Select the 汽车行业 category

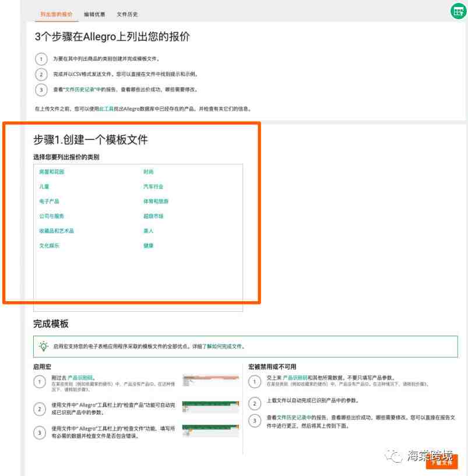point(153,186)
